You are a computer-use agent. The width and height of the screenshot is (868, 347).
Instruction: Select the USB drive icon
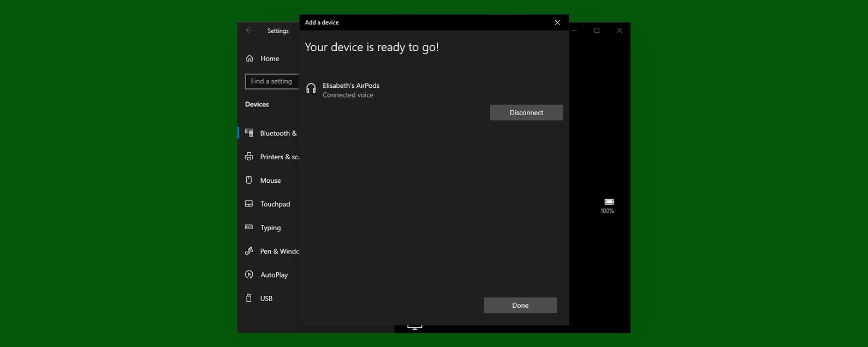[x=249, y=298]
